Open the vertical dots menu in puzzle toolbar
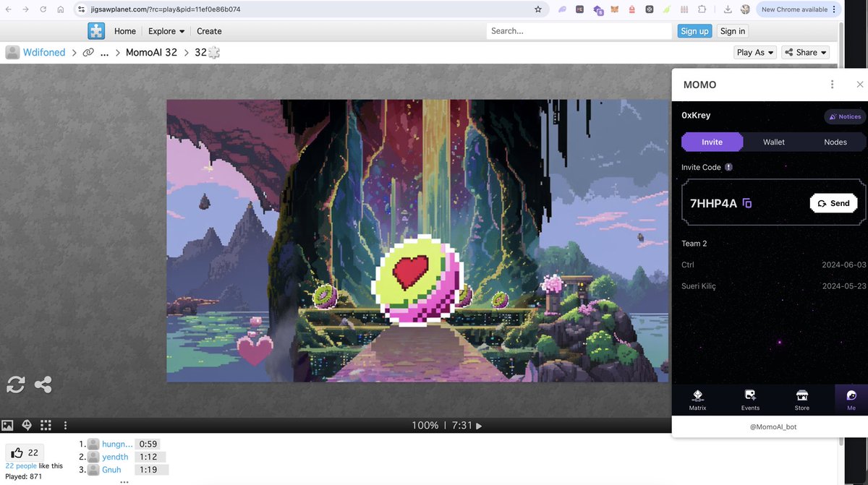 [65, 426]
